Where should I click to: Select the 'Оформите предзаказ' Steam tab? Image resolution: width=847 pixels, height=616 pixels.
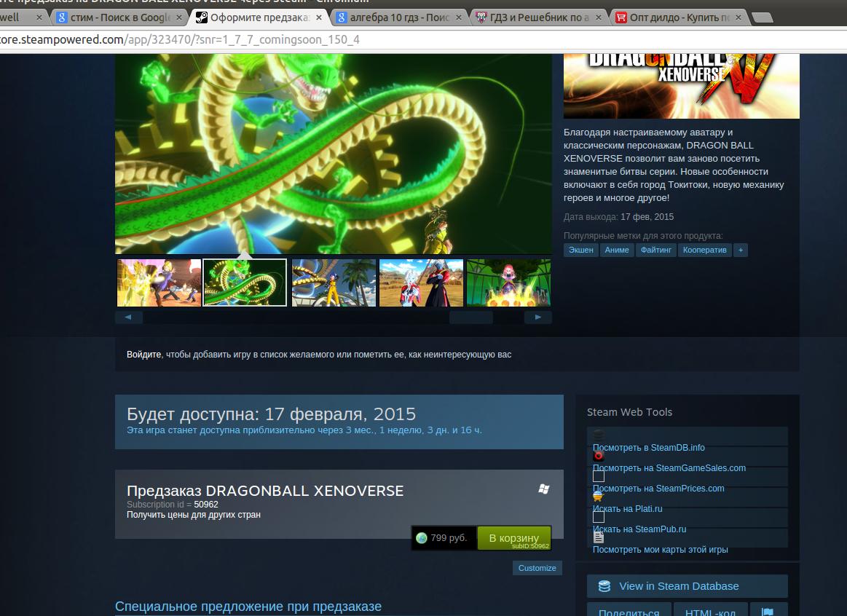[x=259, y=17]
